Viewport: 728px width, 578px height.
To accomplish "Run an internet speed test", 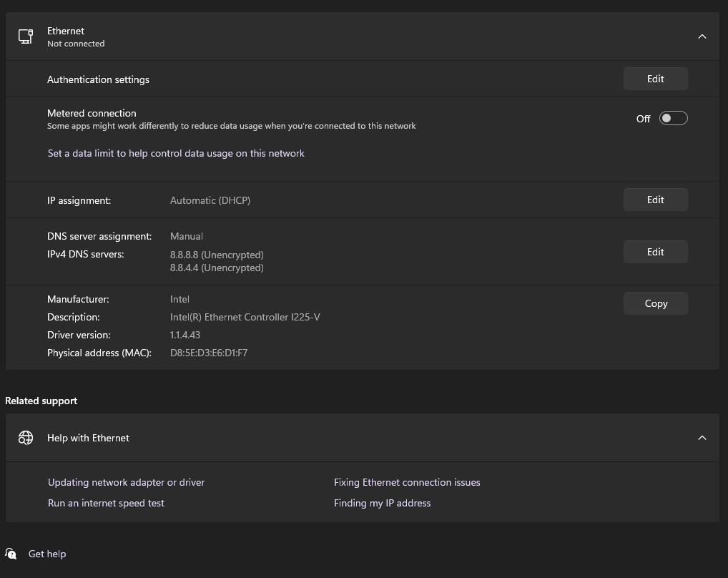I will click(x=106, y=503).
